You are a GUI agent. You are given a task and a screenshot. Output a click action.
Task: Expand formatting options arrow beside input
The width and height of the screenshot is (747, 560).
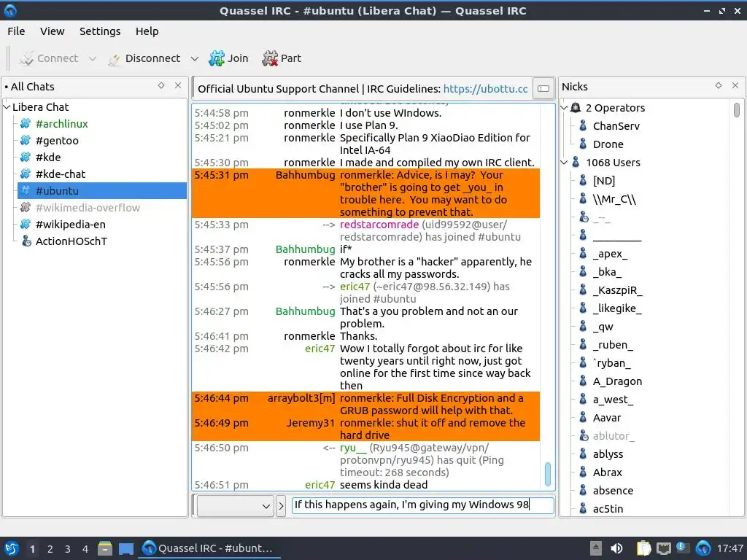point(281,506)
